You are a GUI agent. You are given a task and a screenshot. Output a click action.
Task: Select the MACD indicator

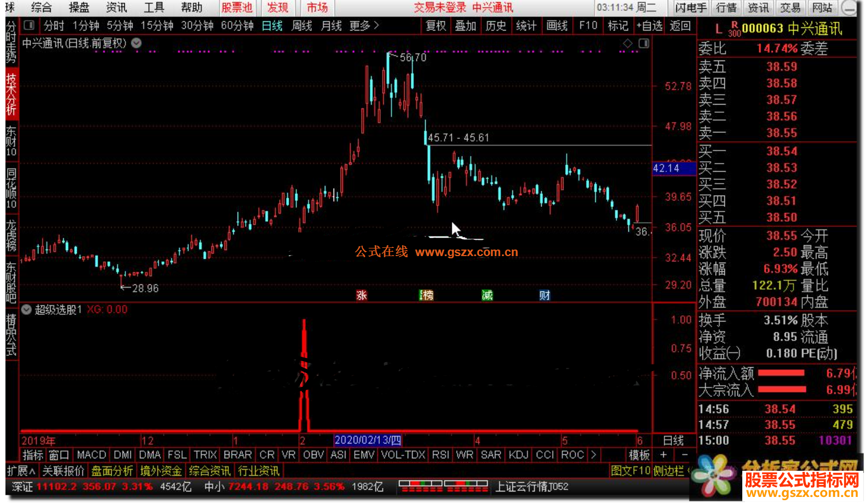92,454
